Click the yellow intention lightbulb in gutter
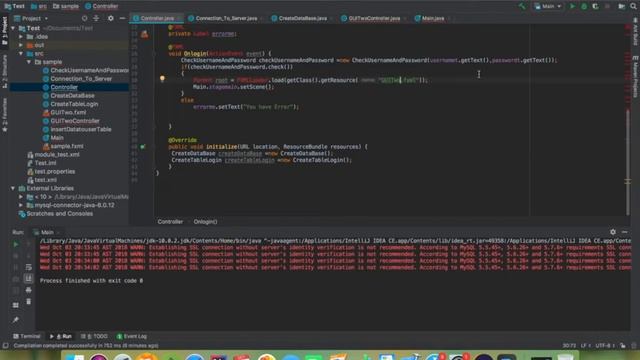Screen dimensions: 640x360 (x=162, y=78)
